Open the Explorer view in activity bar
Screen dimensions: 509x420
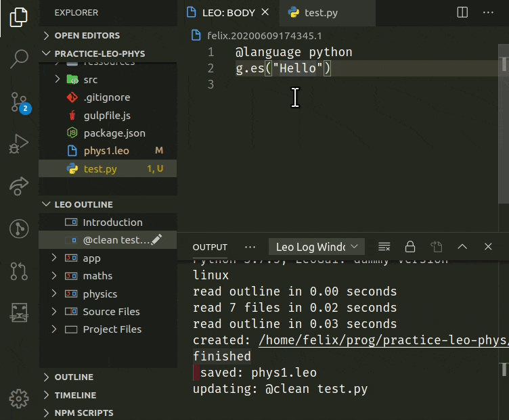click(19, 17)
